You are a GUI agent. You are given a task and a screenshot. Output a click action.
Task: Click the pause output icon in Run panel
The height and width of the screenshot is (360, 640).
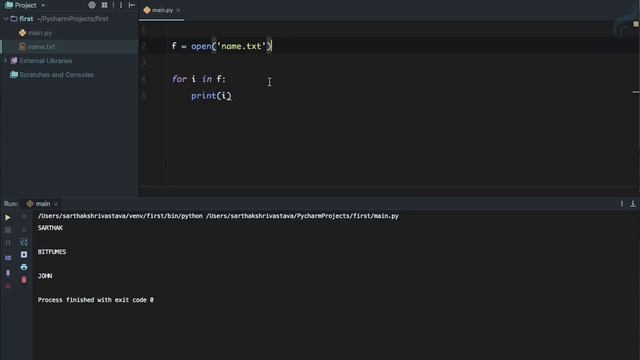tap(7, 242)
